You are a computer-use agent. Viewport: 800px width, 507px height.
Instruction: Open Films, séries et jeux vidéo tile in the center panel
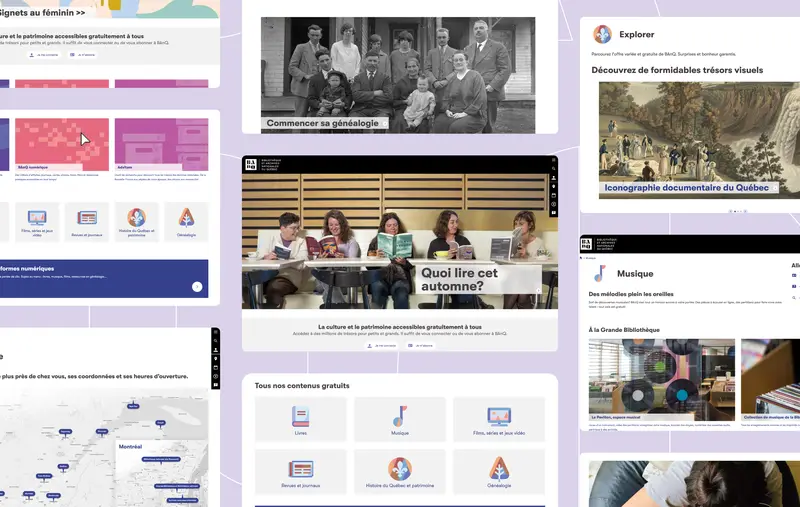coord(499,419)
